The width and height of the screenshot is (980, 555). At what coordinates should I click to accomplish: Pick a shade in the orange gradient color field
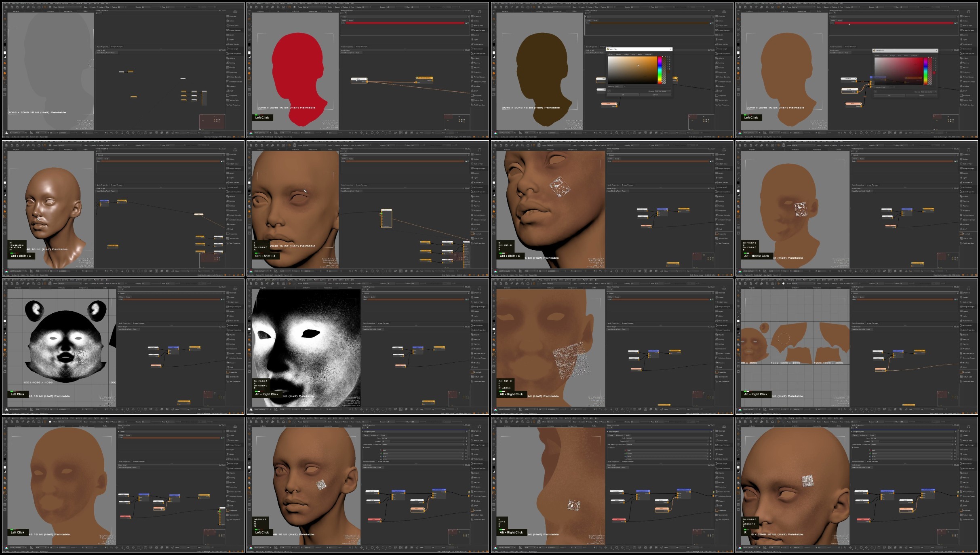point(632,70)
